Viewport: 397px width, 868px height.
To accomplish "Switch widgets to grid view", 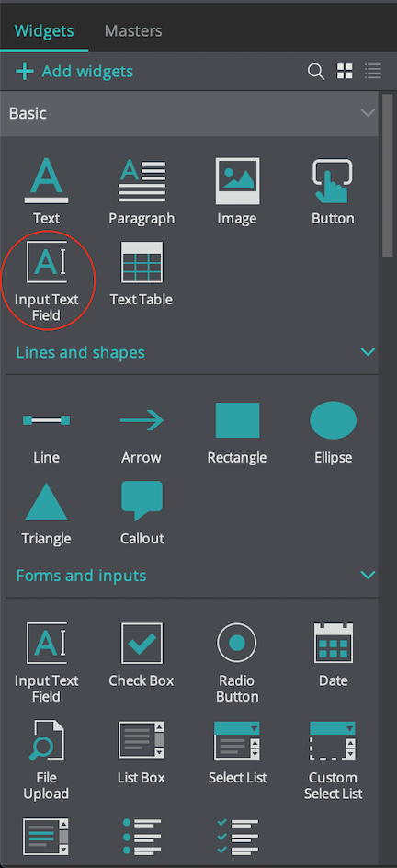I will point(345,71).
